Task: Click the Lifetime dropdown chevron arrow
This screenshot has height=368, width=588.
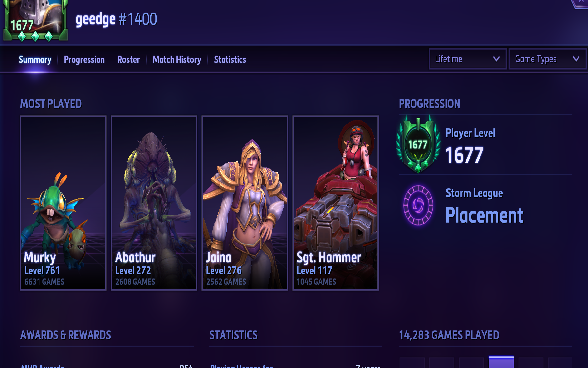Action: [496, 59]
